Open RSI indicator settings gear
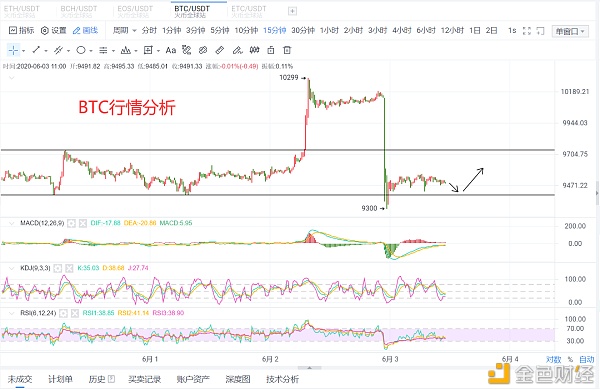This screenshot has width=600, height=390. point(64,313)
